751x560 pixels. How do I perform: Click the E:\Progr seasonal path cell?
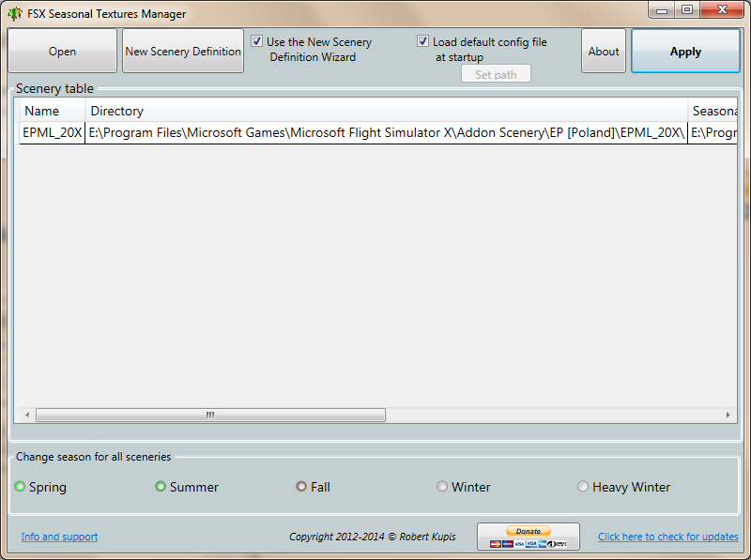click(713, 132)
